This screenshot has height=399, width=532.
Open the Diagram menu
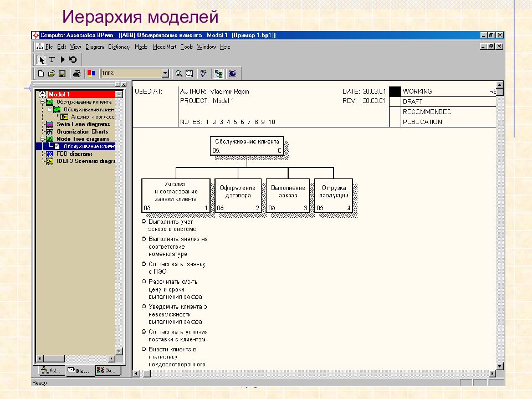pyautogui.click(x=95, y=47)
